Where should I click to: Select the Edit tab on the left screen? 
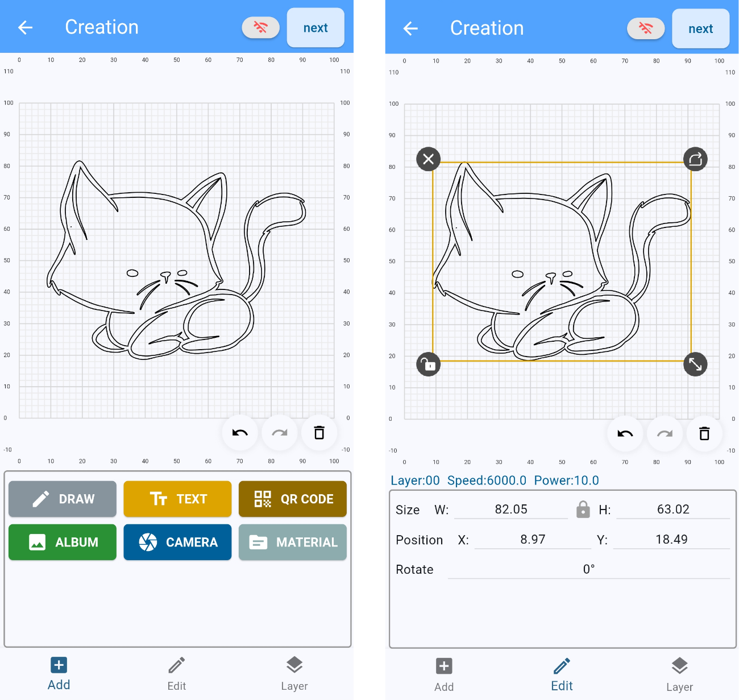pos(177,674)
